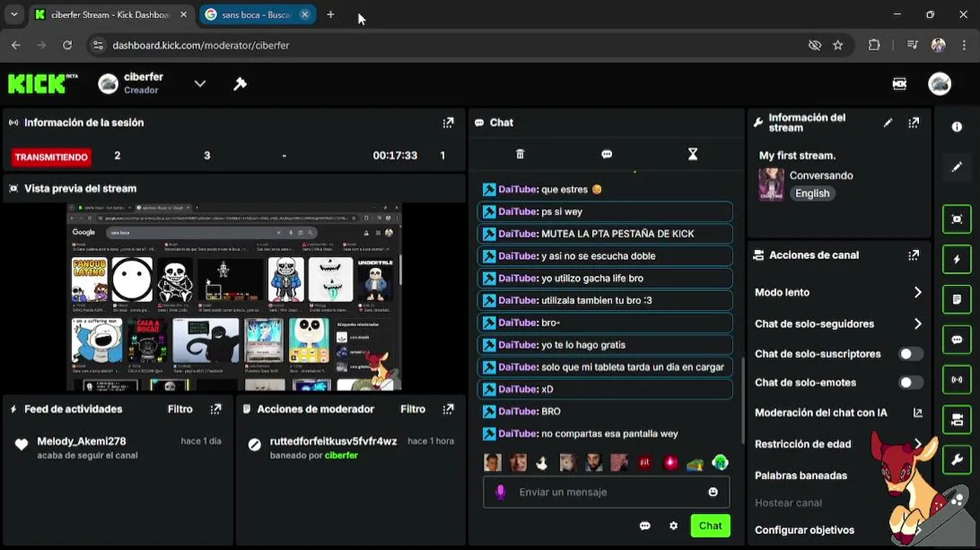The height and width of the screenshot is (550, 980).
Task: Bookmark page with the star icon
Action: (x=838, y=45)
